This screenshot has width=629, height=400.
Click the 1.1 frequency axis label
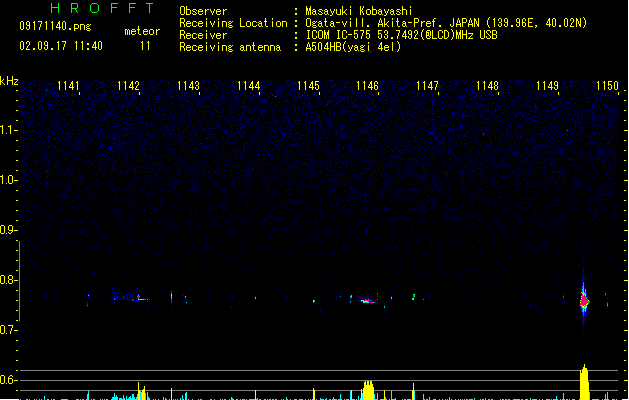click(x=8, y=130)
